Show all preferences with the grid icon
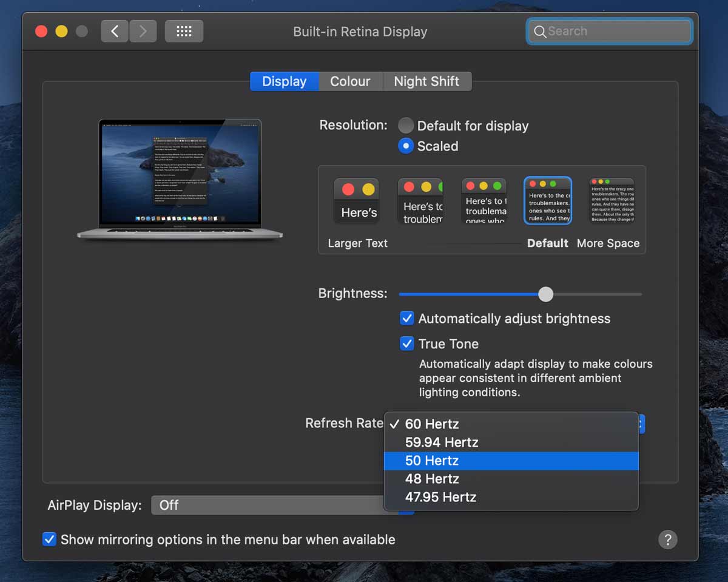Viewport: 728px width, 582px height. coord(184,31)
